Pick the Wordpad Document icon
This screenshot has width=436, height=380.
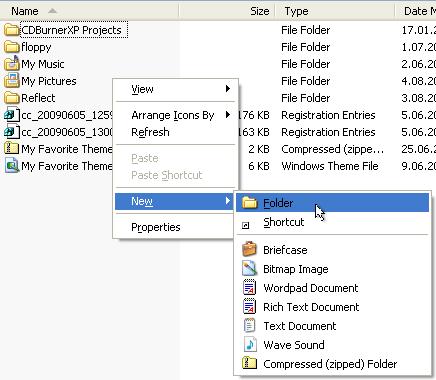[249, 287]
